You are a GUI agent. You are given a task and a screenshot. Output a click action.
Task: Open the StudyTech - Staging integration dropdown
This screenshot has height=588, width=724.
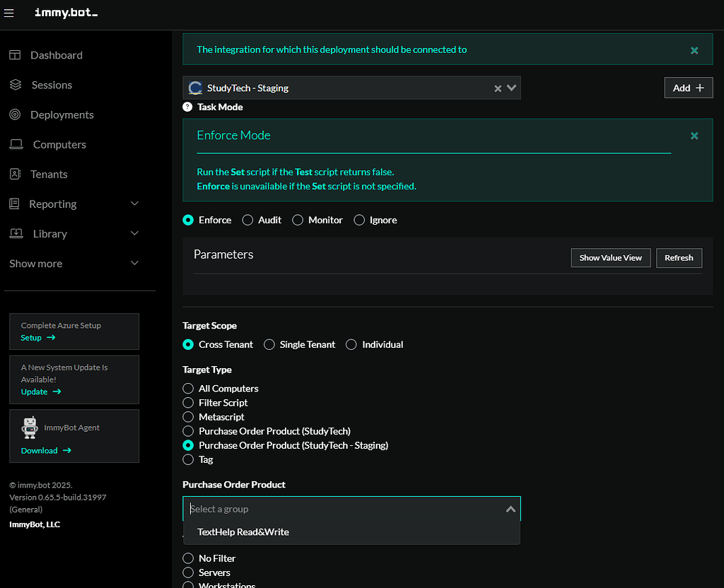pos(511,88)
